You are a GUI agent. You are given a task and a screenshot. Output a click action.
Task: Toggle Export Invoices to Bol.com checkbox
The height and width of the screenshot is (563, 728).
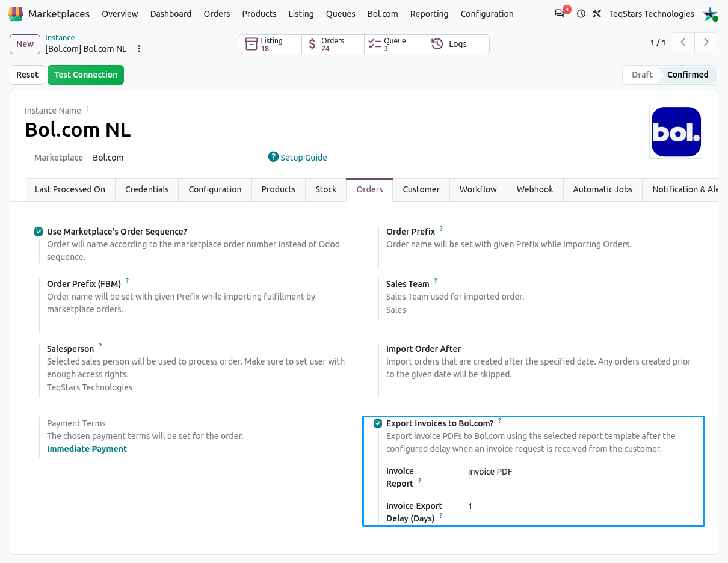coord(378,423)
